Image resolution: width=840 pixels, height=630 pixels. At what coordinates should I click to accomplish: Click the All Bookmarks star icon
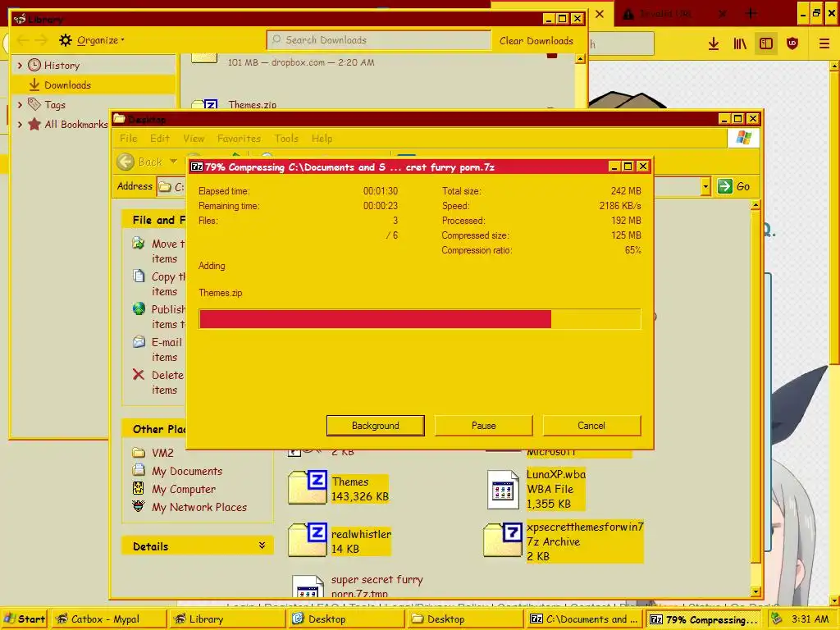tap(34, 125)
